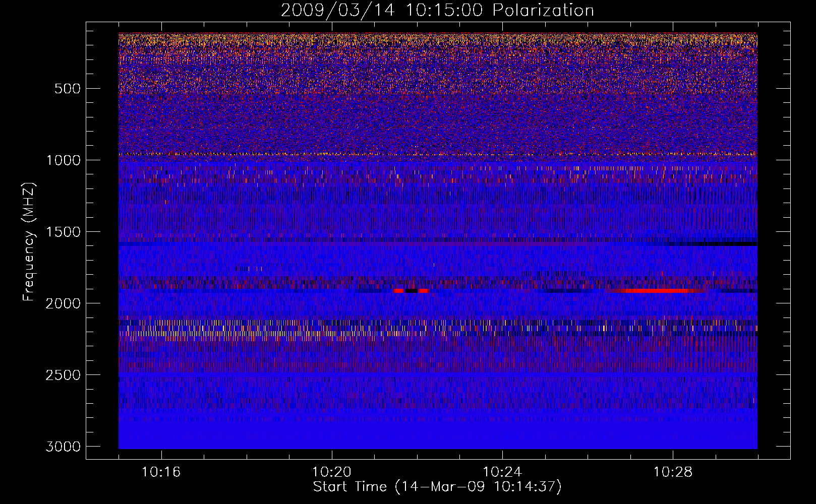Click the 'Frequency (MHZ)' axis label
This screenshot has height=504, width=816.
coord(29,242)
